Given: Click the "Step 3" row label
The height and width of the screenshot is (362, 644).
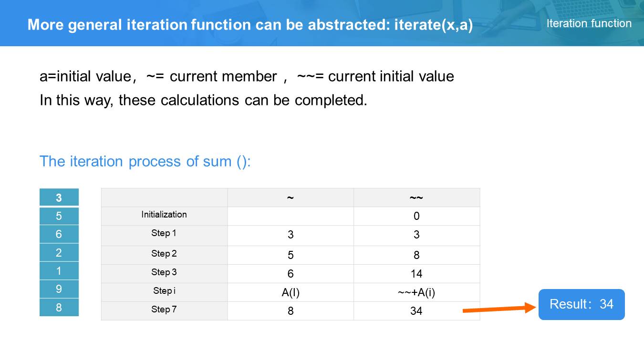Looking at the screenshot, I should click(x=164, y=272).
